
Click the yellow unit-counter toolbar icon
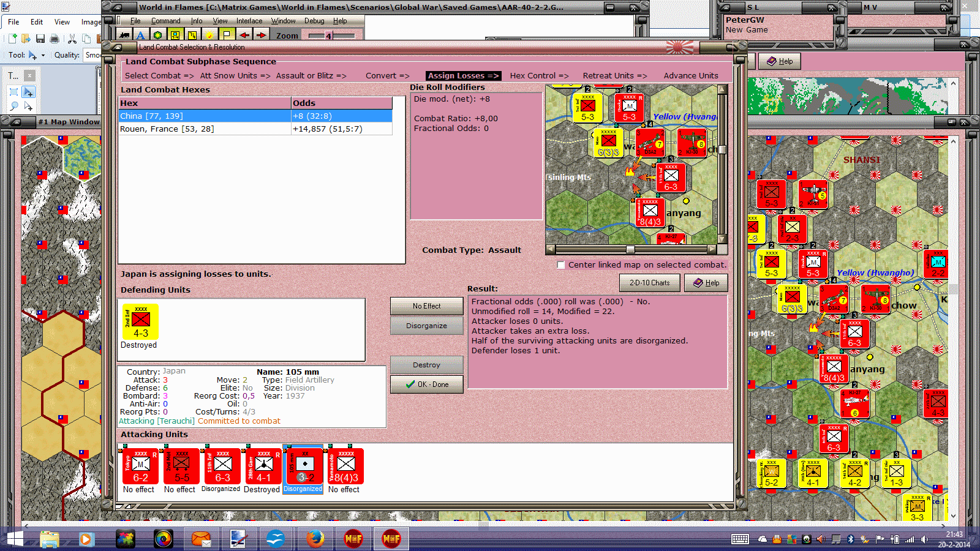(x=175, y=35)
